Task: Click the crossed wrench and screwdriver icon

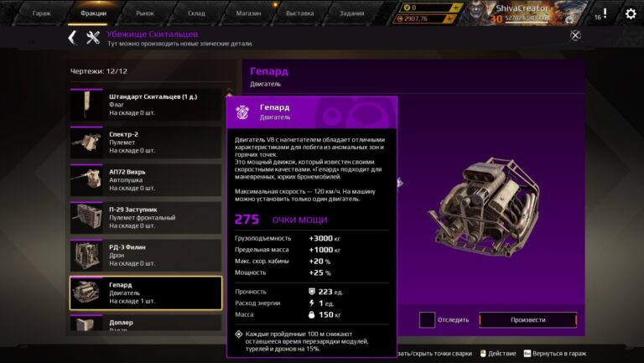Action: coord(93,38)
